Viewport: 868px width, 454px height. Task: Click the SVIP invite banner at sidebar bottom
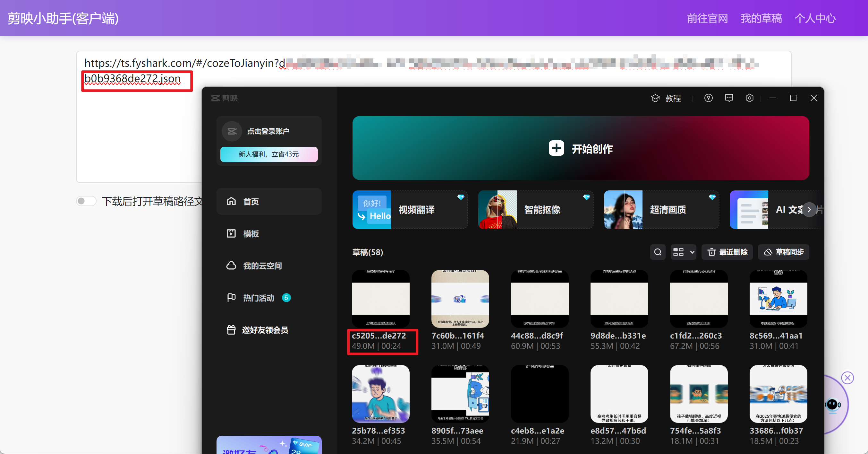[269, 445]
